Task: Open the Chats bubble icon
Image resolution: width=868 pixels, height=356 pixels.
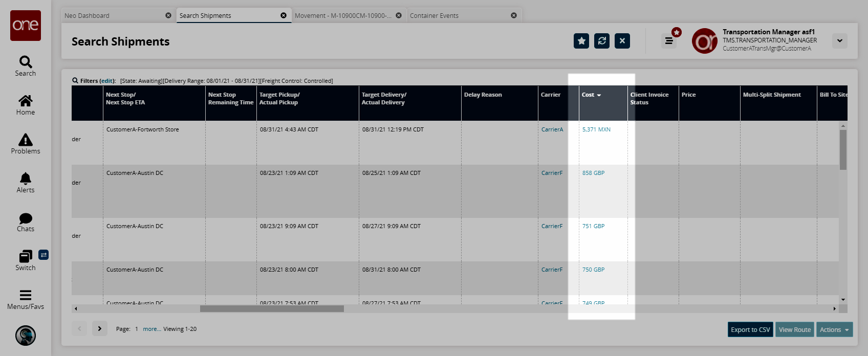Action: pos(26,218)
